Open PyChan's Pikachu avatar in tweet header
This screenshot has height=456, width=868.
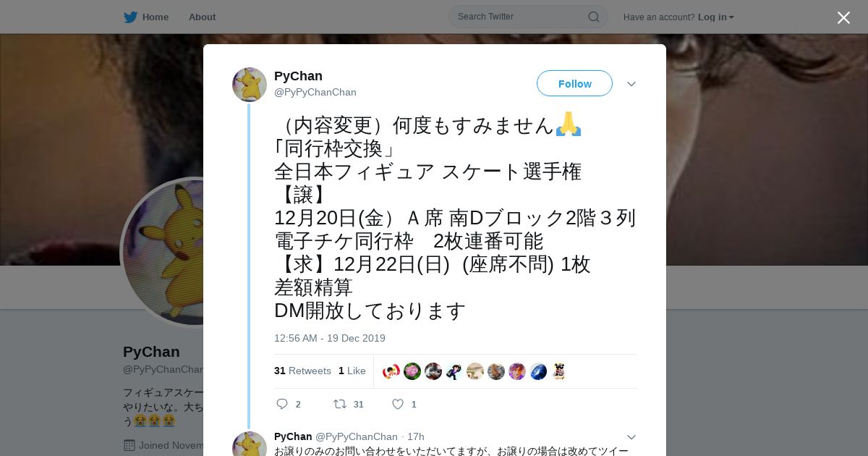[250, 85]
